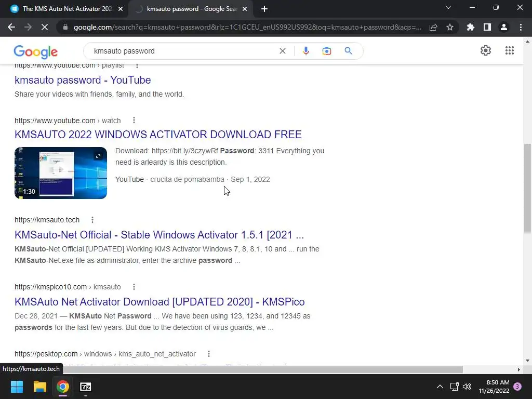Screen dimensions: 532x399
Task: Open the side panel icon
Action: 487,27
